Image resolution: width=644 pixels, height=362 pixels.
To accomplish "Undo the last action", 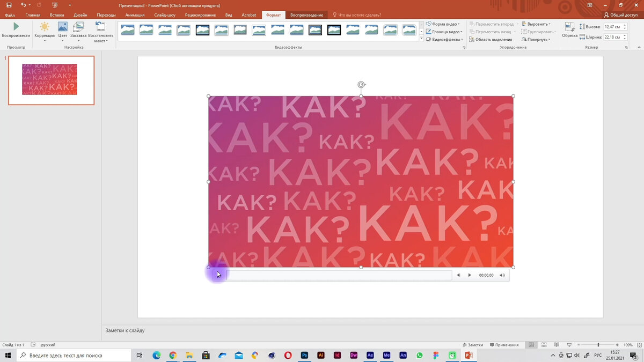I will [23, 5].
